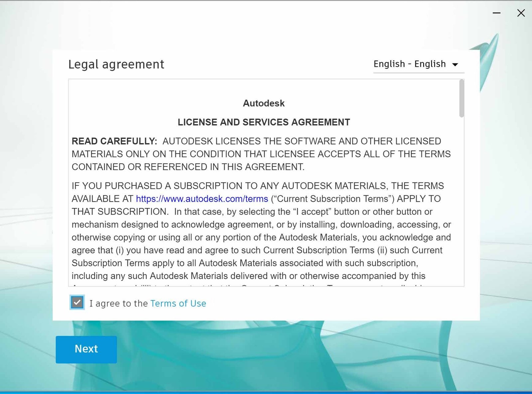Click the Autodesk title in the agreement
Viewport: 532px width, 394px height.
pyautogui.click(x=264, y=103)
